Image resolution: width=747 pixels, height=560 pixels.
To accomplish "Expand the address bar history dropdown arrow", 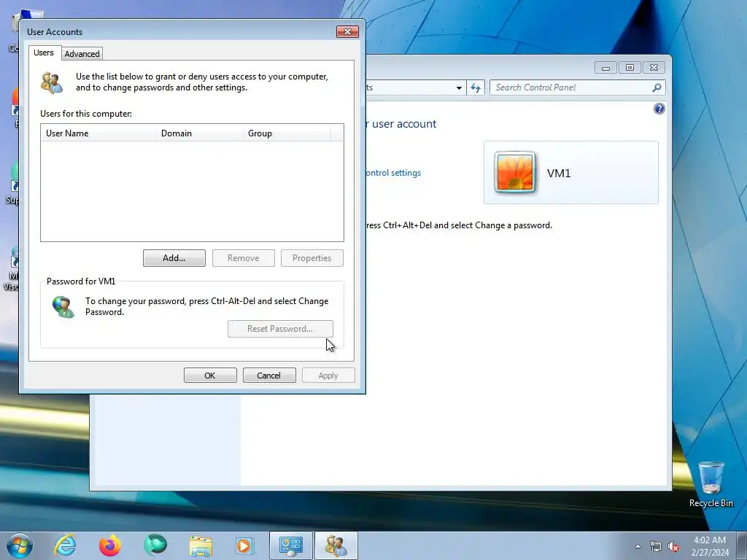I will coord(459,87).
